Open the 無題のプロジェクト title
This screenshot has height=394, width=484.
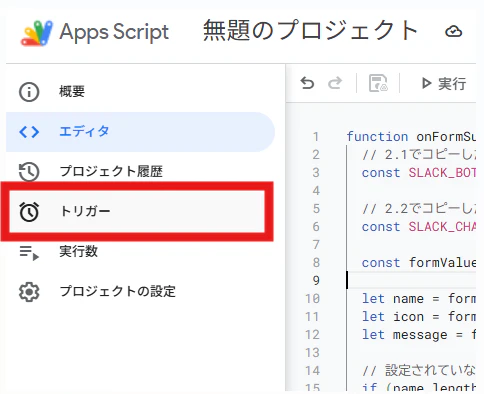point(310,31)
